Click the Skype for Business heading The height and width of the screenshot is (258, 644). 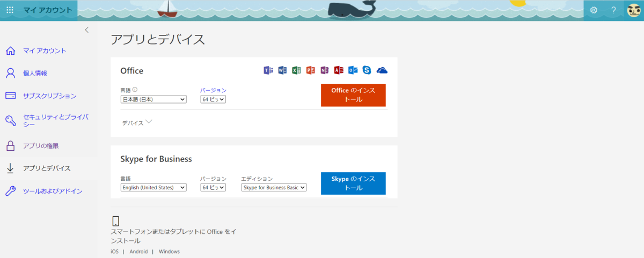click(156, 159)
